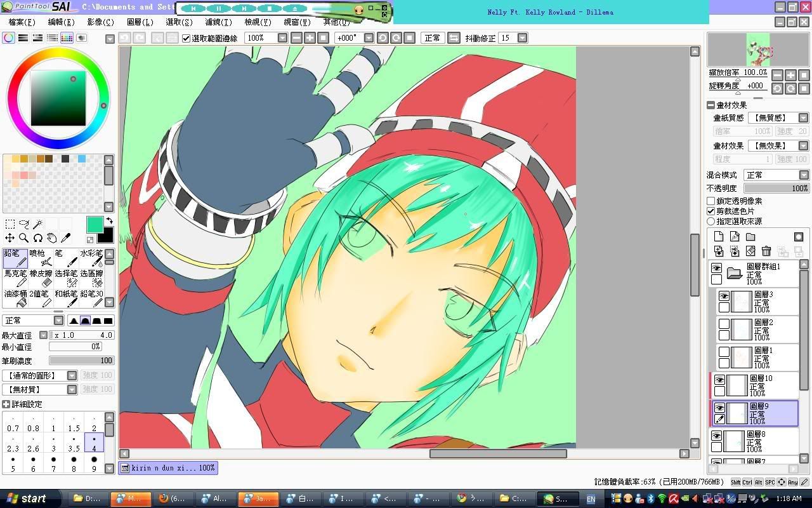Open the 畫紙質感 paper texture dropdown
The height and width of the screenshot is (508, 812).
[x=803, y=118]
